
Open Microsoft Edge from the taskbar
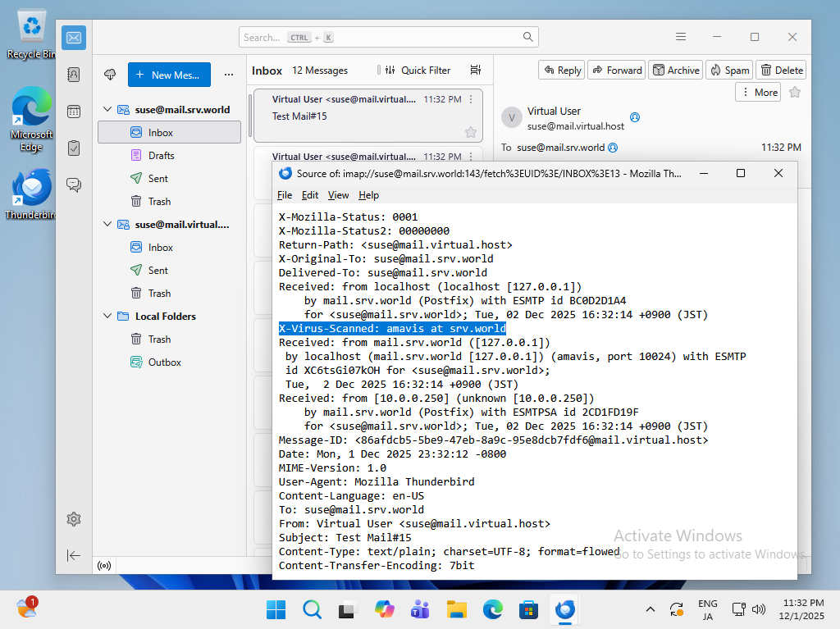coord(492,609)
